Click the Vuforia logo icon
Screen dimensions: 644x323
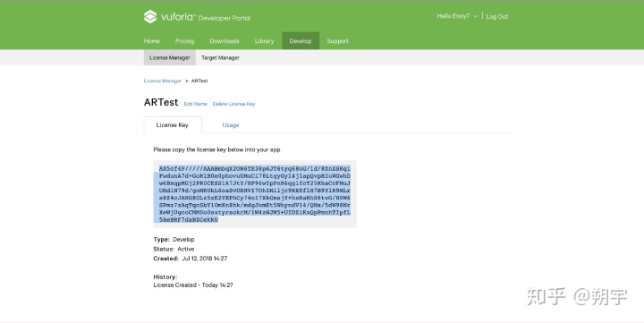pyautogui.click(x=150, y=17)
